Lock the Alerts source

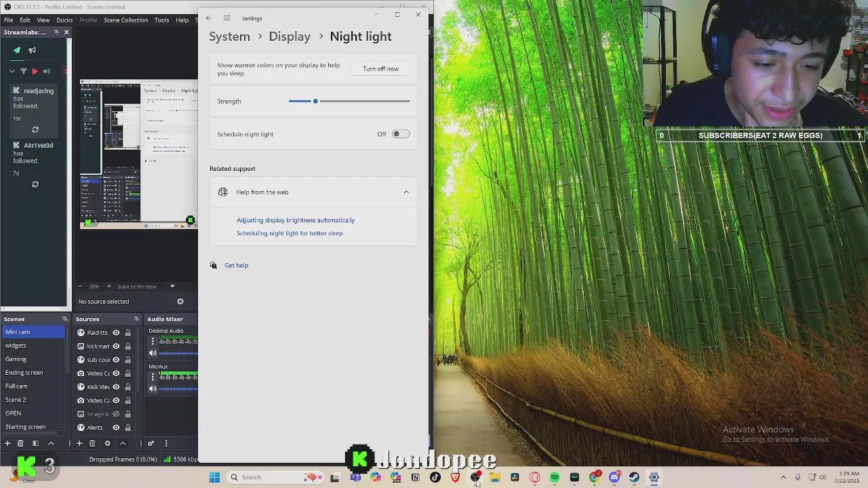click(x=127, y=428)
